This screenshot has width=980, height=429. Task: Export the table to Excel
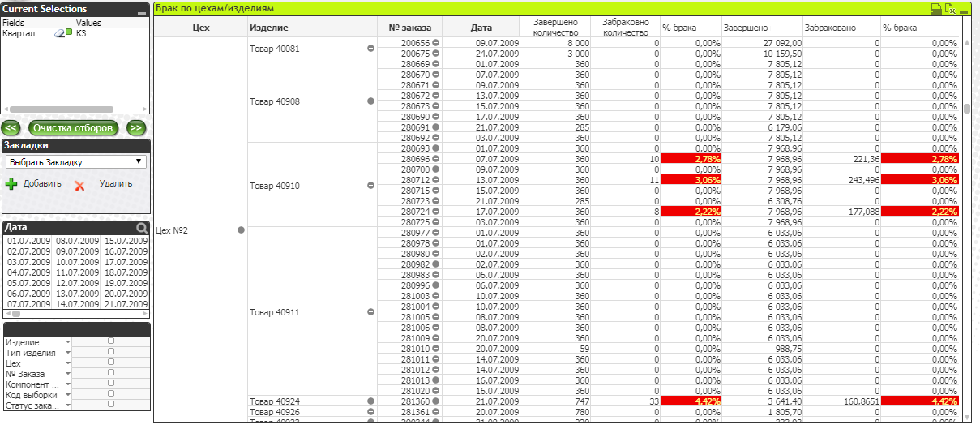point(950,9)
